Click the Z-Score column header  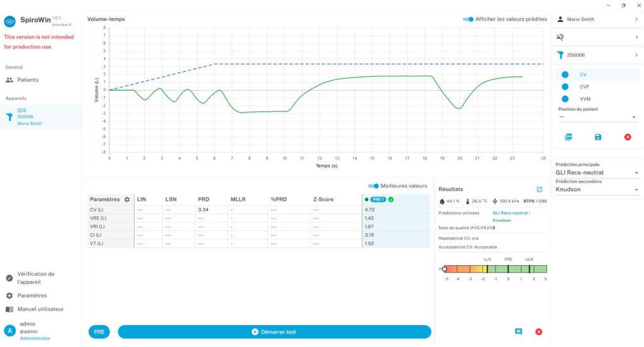(323, 200)
